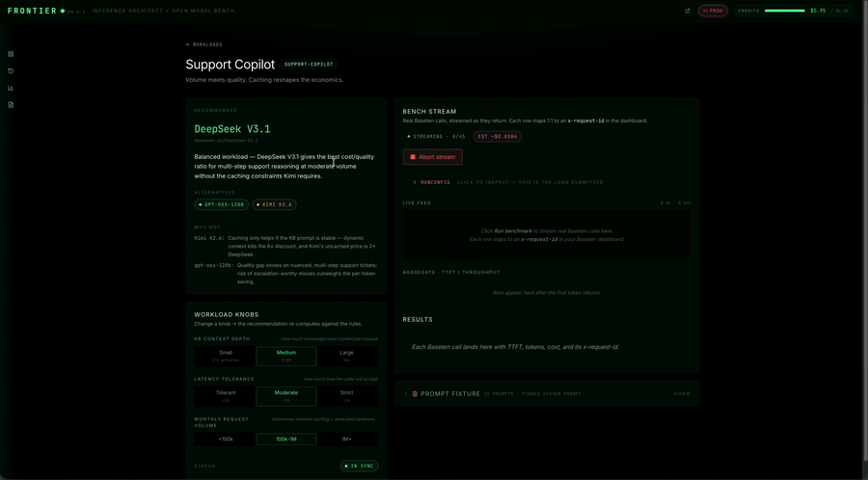Click the FRONTIER logo
868x480 pixels.
click(x=32, y=11)
